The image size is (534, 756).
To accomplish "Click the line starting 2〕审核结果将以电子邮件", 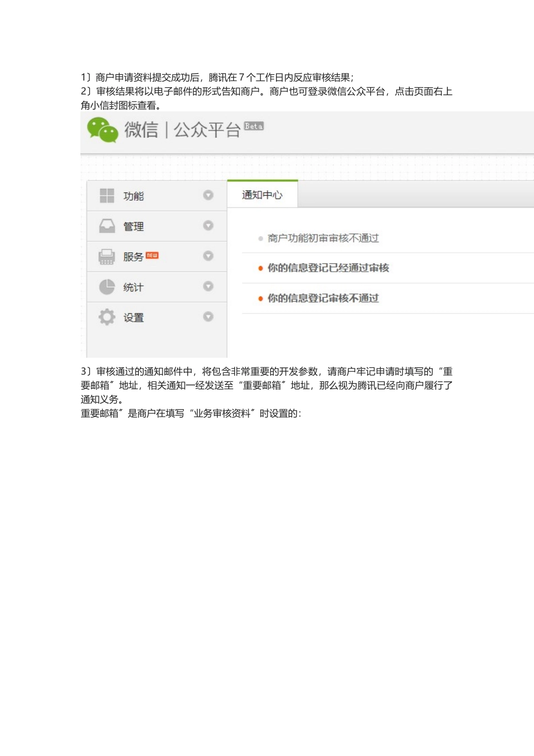I will click(266, 92).
